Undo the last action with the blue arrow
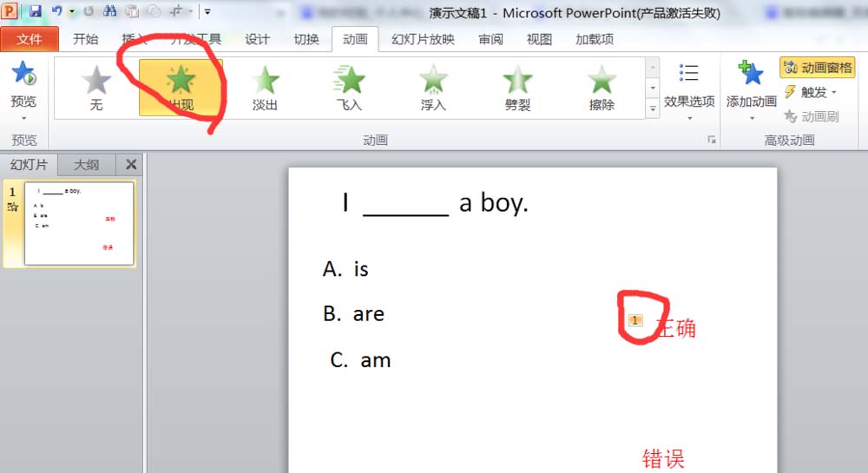The image size is (868, 473). pyautogui.click(x=57, y=11)
